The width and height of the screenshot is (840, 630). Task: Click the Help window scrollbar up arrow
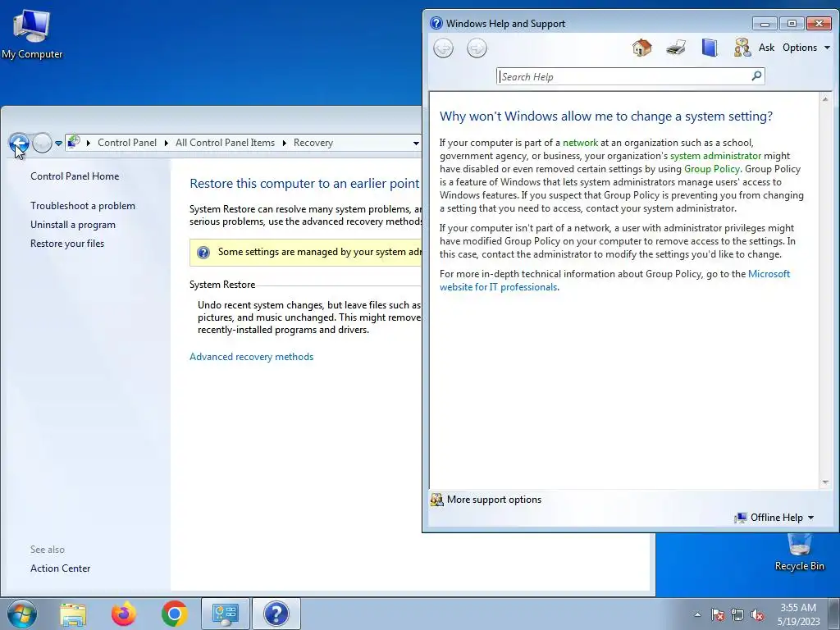(x=825, y=99)
